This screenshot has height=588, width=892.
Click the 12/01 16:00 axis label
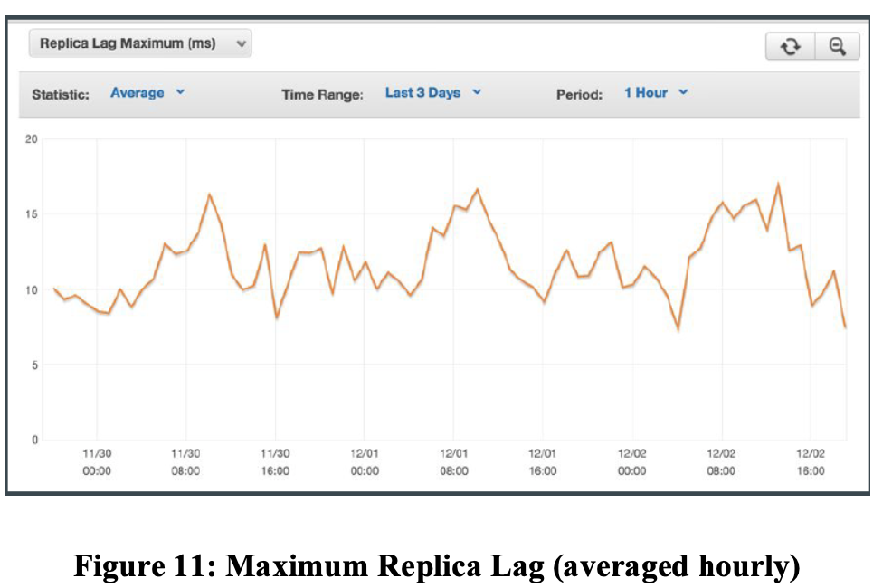(x=543, y=462)
